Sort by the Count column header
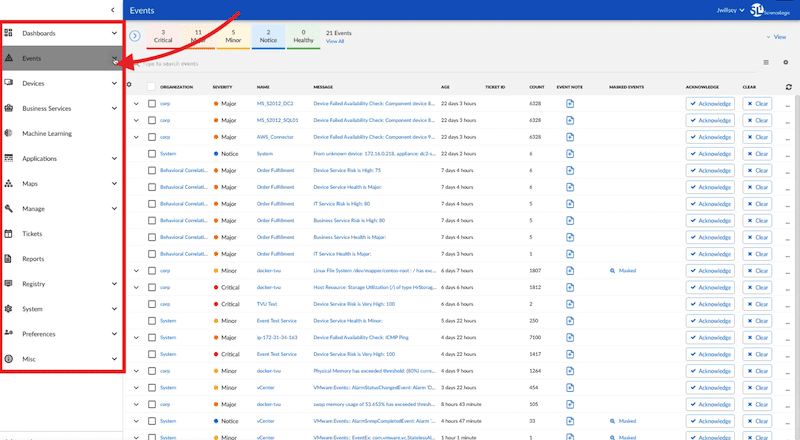This screenshot has height=440, width=800. click(537, 87)
